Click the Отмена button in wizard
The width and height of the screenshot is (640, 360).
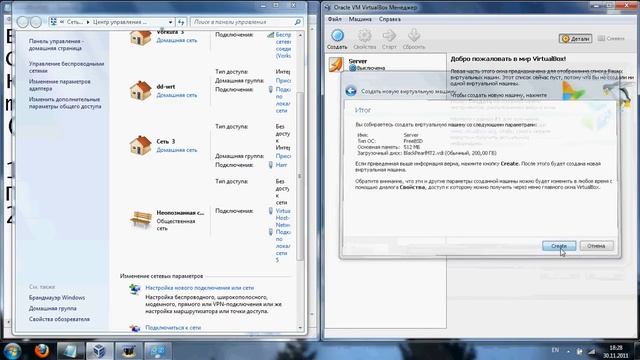click(x=596, y=246)
